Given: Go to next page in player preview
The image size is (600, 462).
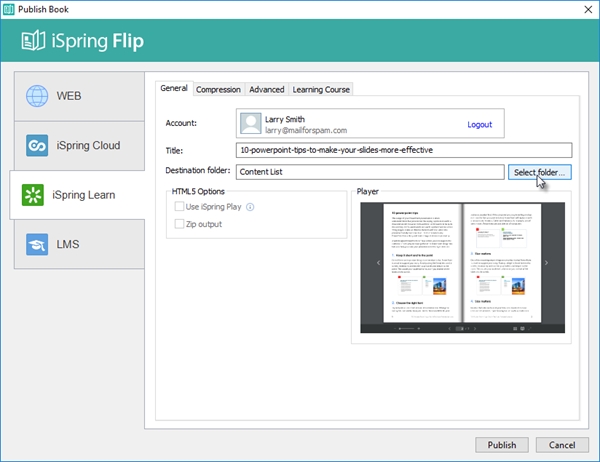Looking at the screenshot, I should click(x=546, y=263).
